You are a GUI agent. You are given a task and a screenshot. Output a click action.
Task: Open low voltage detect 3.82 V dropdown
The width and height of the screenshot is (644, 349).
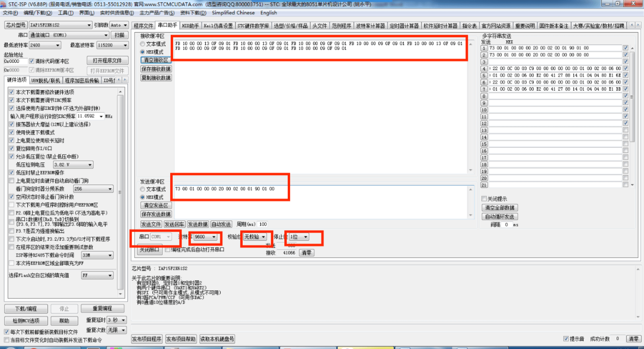tap(90, 165)
